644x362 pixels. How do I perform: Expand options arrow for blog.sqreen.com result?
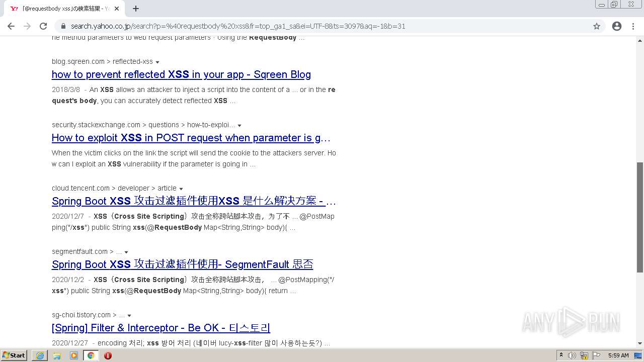(157, 62)
